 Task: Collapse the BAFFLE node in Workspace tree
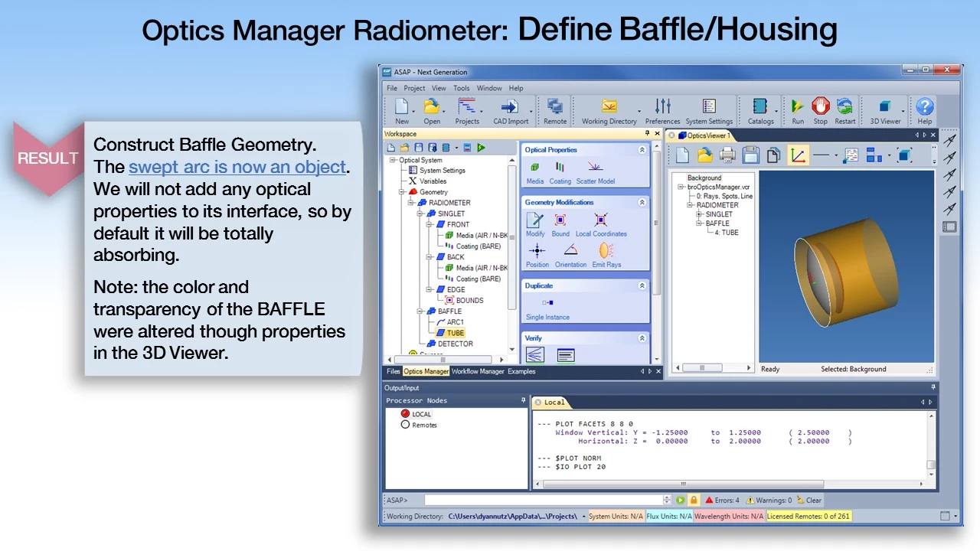click(x=421, y=311)
